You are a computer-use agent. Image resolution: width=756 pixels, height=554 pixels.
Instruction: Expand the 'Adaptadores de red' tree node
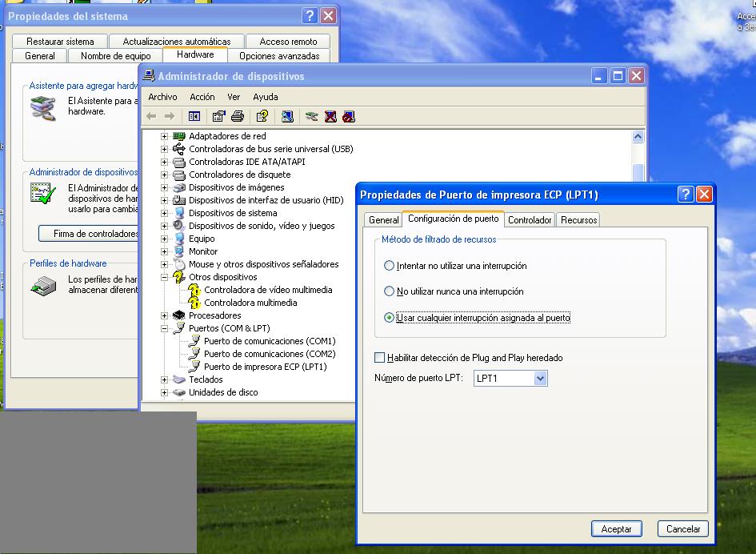tap(166, 135)
